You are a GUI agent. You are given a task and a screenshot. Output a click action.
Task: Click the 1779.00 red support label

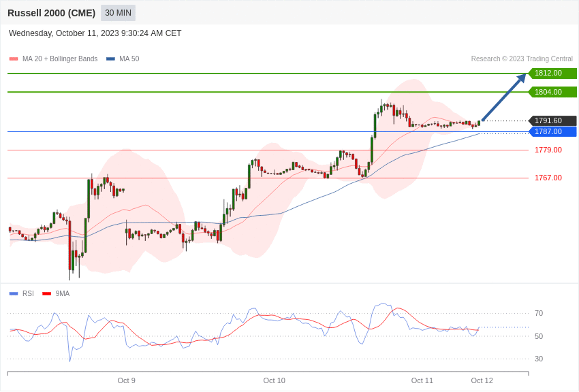[548, 150]
